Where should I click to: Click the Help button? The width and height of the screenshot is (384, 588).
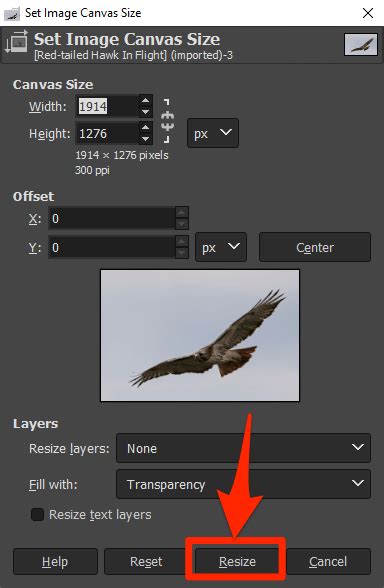point(55,561)
